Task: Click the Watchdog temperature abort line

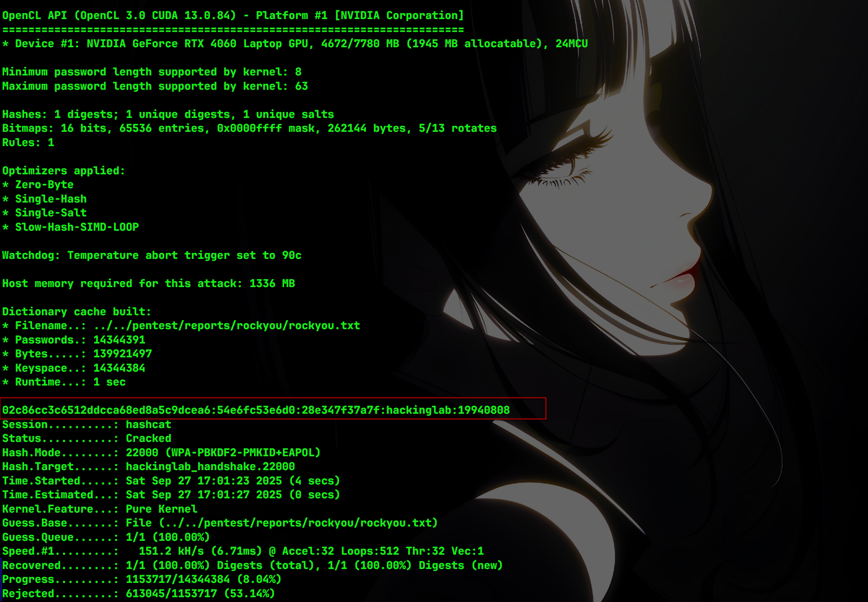Action: (152, 255)
